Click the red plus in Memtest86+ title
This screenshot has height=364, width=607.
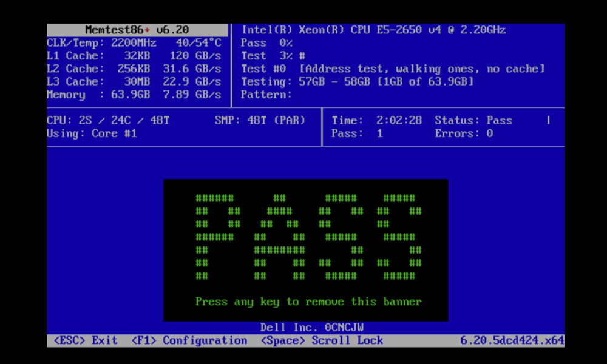click(147, 30)
